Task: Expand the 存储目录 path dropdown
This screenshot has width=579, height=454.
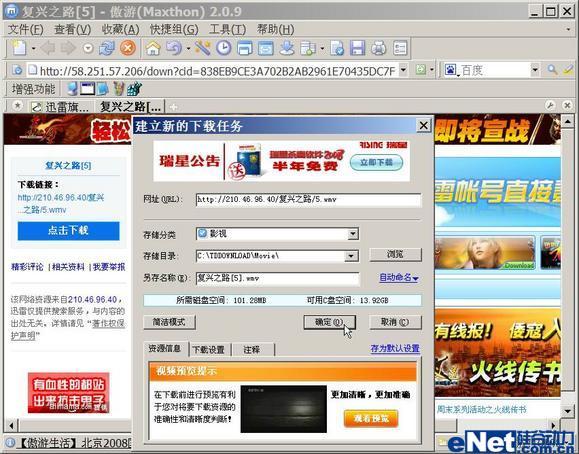Action: coord(350,256)
